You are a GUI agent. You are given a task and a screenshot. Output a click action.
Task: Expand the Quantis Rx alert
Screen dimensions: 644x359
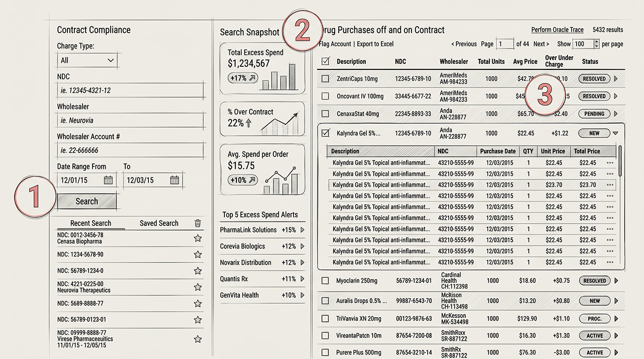tap(302, 279)
